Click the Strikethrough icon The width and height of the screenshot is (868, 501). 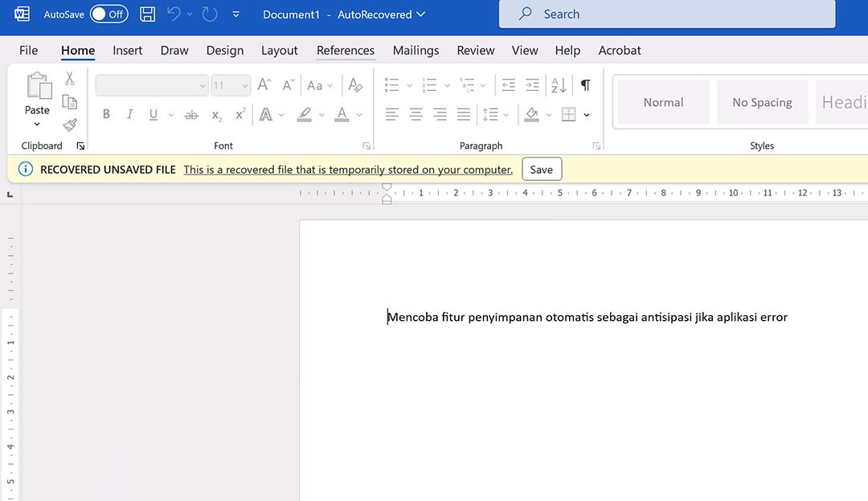pos(191,115)
